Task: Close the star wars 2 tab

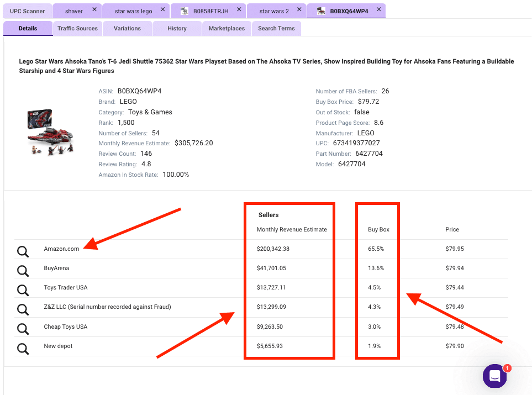Action: point(299,9)
